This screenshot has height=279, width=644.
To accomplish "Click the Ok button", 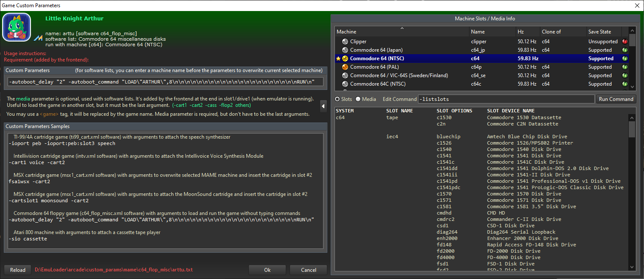I will point(267,270).
